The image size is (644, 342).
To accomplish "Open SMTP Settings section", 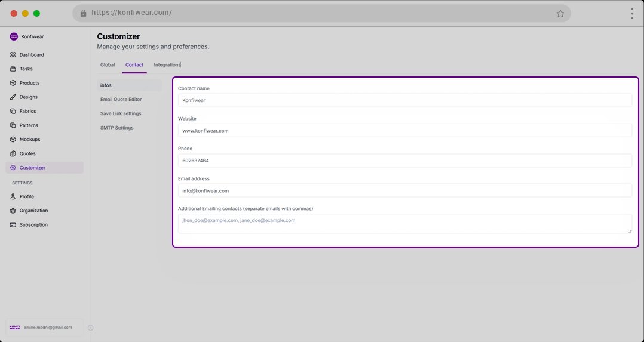I will click(117, 128).
